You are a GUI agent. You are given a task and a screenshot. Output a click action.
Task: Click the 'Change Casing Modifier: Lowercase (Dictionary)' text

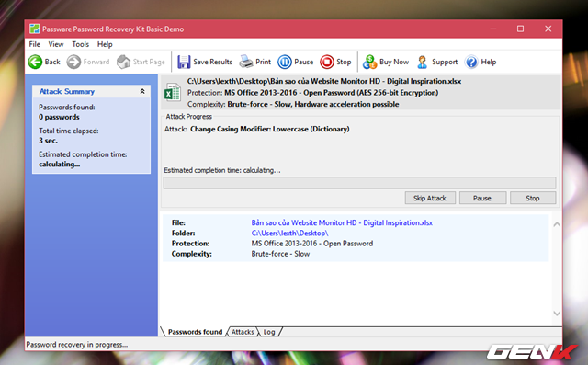[269, 129]
